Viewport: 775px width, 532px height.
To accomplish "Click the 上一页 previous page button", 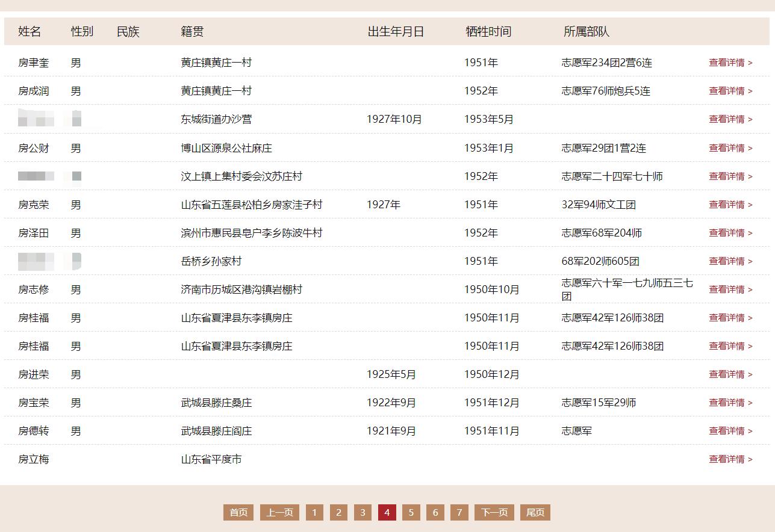I will click(x=279, y=512).
